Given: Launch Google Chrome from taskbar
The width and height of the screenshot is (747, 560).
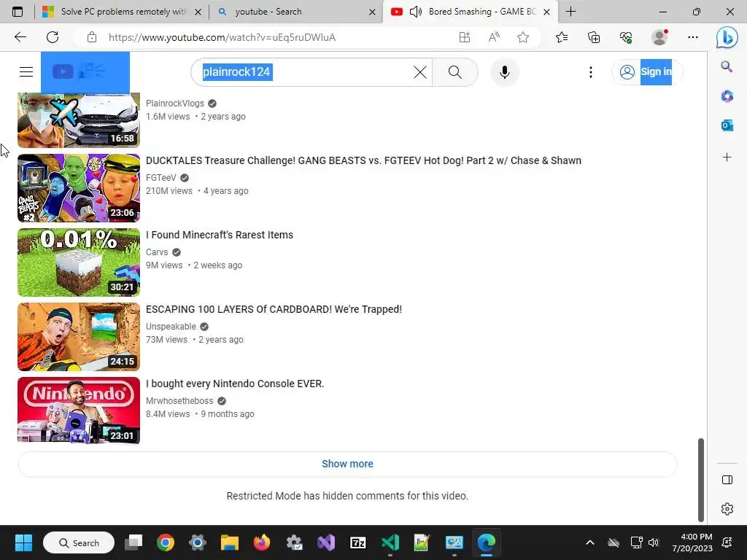Looking at the screenshot, I should coord(166,542).
